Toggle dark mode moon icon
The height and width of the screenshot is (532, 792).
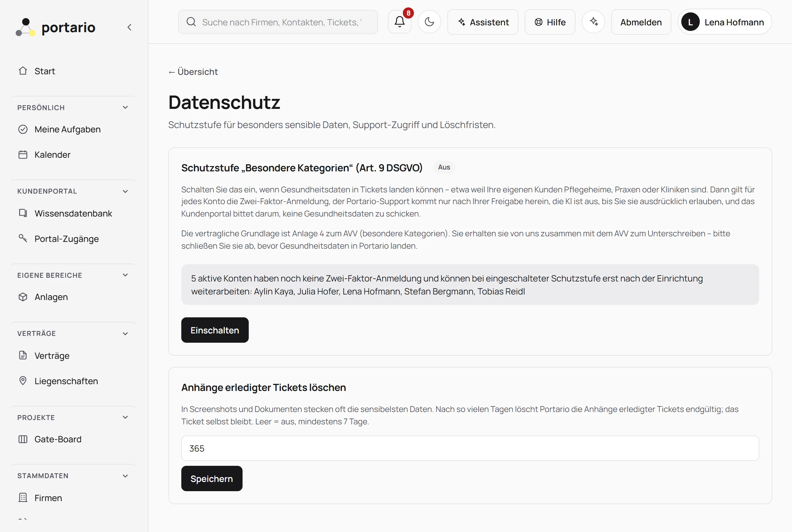tap(429, 22)
